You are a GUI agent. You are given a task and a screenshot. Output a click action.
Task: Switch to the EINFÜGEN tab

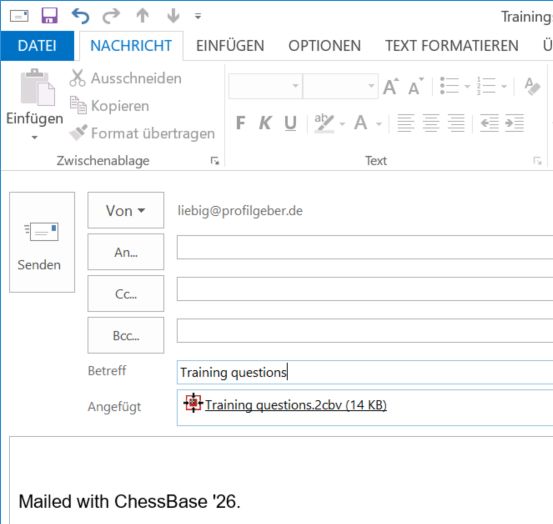pyautogui.click(x=230, y=45)
